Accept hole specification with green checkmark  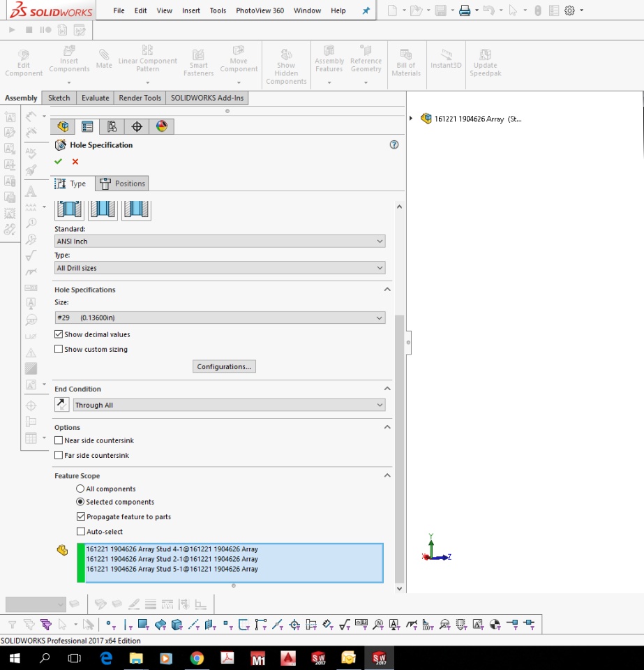pos(58,161)
